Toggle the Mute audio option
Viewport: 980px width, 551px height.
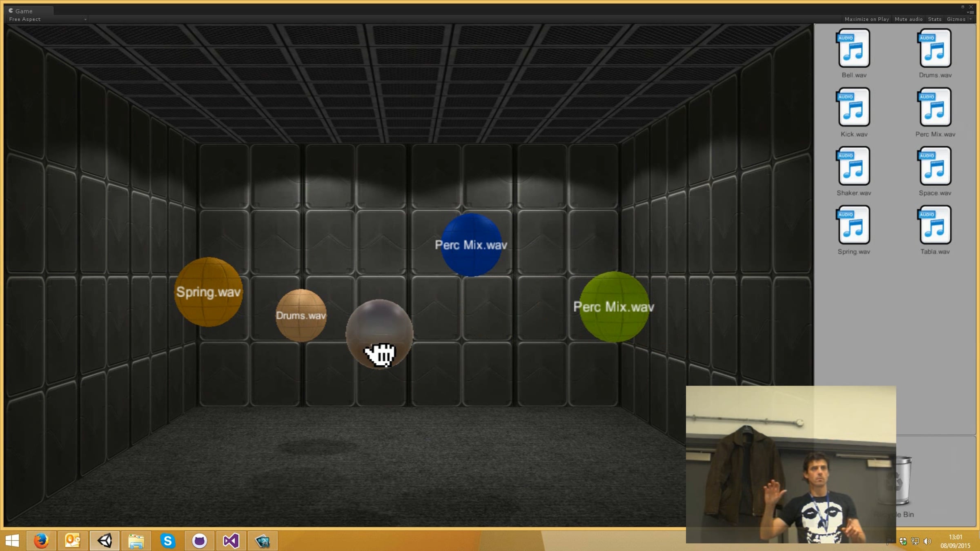(x=909, y=19)
